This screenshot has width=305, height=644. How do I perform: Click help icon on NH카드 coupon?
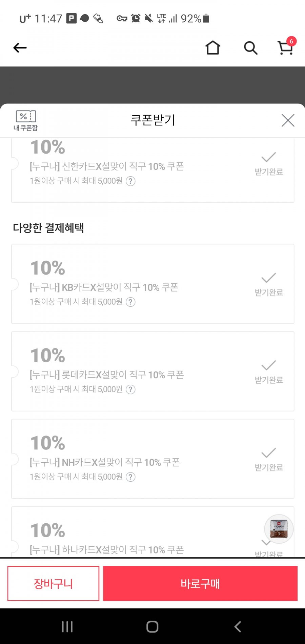[130, 477]
